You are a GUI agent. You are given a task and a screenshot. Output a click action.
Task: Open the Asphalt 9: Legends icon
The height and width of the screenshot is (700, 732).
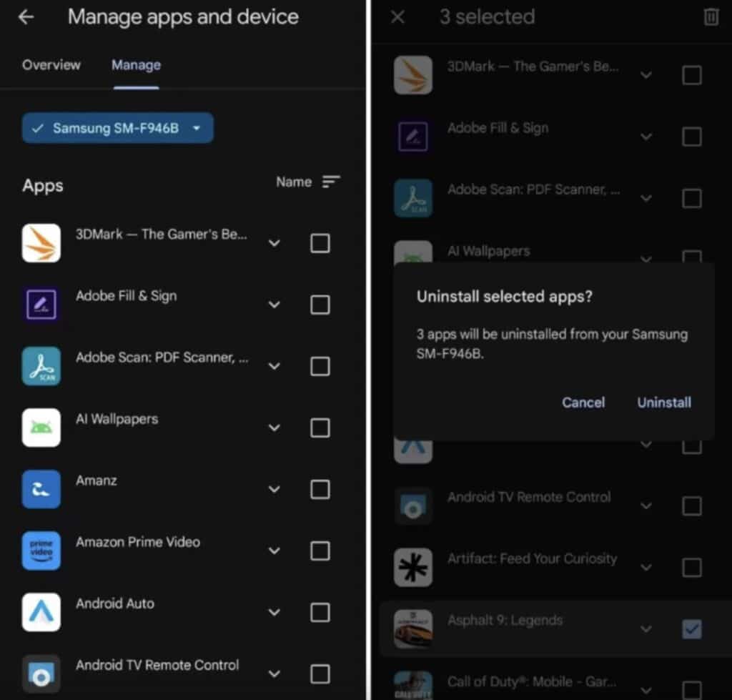coord(412,629)
